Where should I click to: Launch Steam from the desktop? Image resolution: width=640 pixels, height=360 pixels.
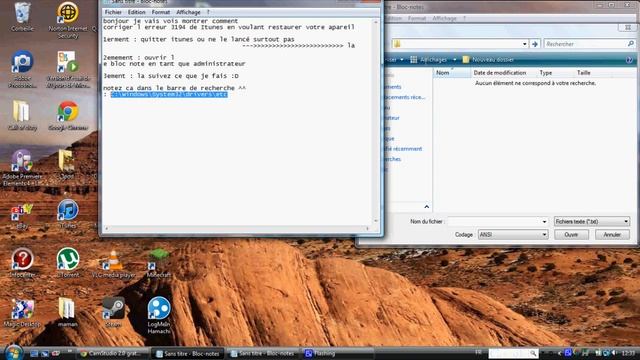pyautogui.click(x=113, y=312)
